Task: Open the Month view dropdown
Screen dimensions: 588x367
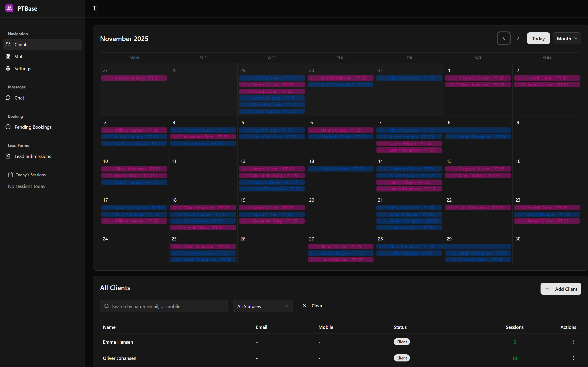Action: pos(566,38)
